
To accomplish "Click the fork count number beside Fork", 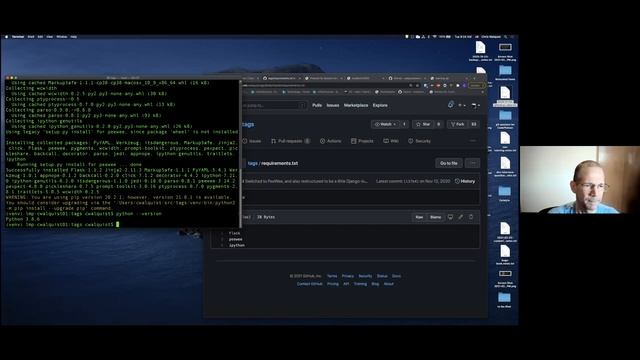I will [x=474, y=124].
